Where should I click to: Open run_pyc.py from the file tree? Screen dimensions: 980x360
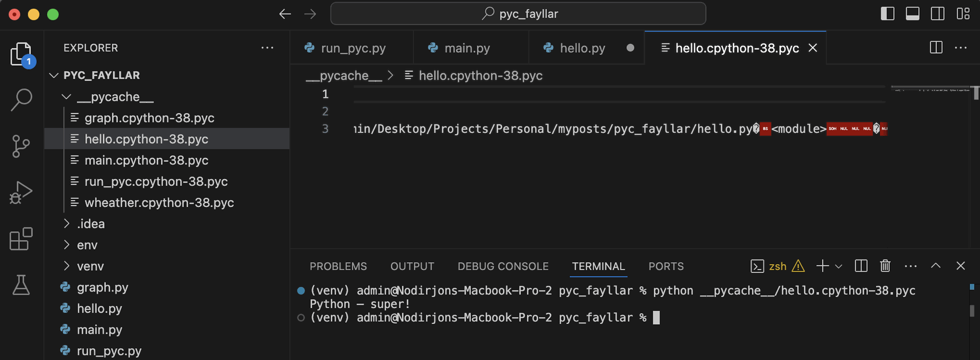[167, 351]
